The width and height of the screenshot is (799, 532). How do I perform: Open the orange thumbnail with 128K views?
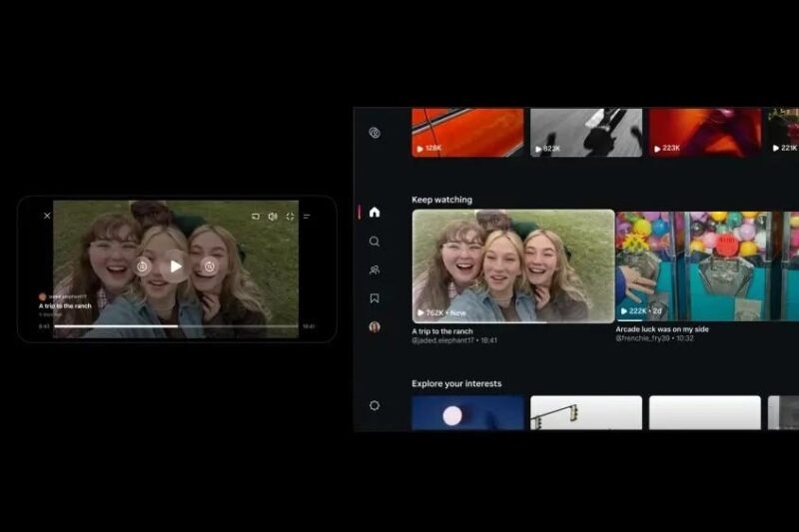point(467,132)
